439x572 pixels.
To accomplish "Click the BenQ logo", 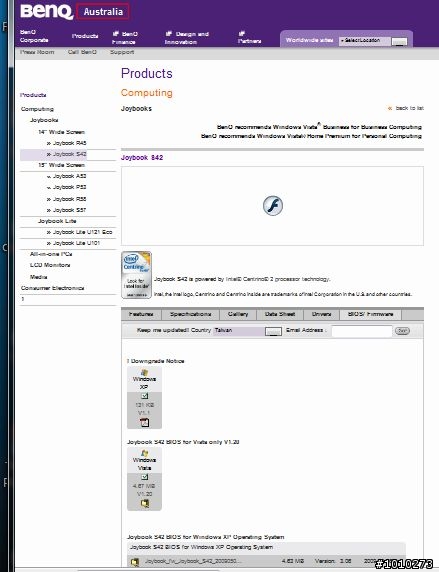I will click(46, 12).
